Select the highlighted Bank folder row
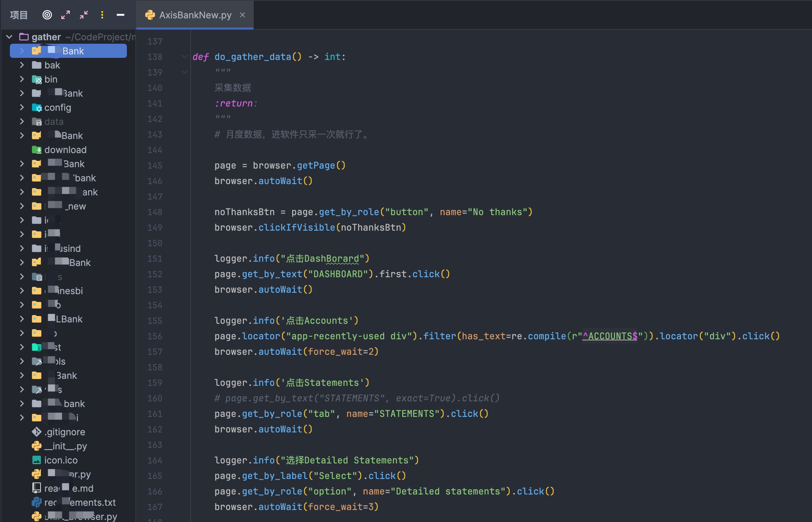 point(68,51)
